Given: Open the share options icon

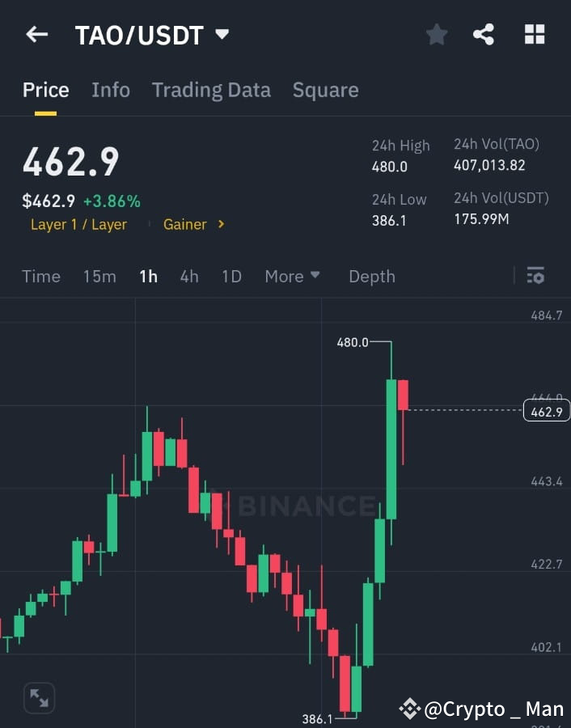Looking at the screenshot, I should point(484,34).
